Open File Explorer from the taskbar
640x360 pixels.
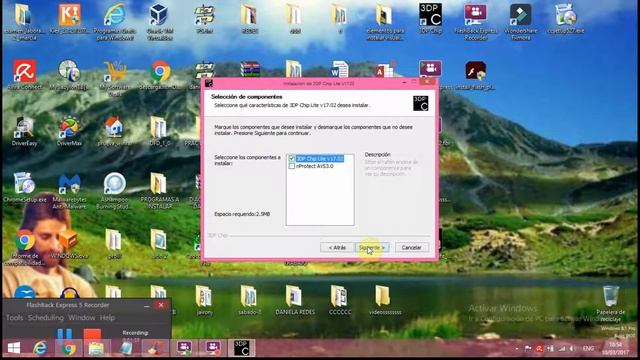click(x=97, y=348)
